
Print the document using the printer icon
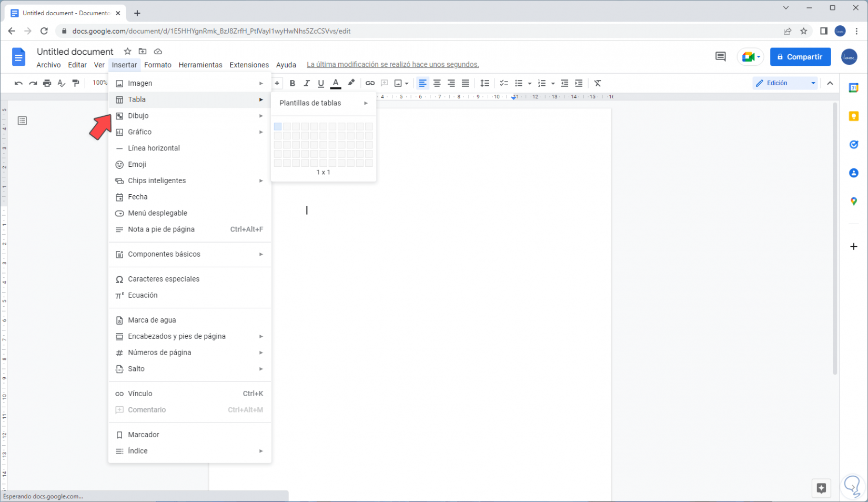(47, 83)
